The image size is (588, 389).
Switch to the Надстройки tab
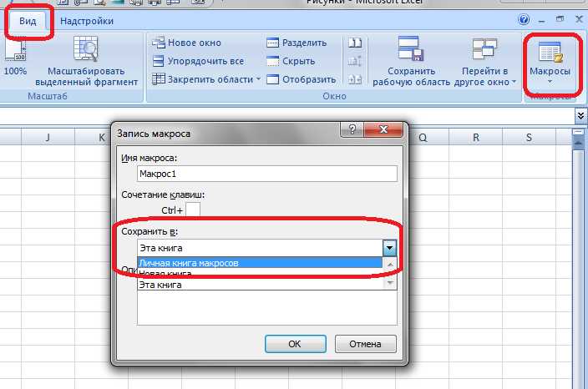pyautogui.click(x=87, y=21)
